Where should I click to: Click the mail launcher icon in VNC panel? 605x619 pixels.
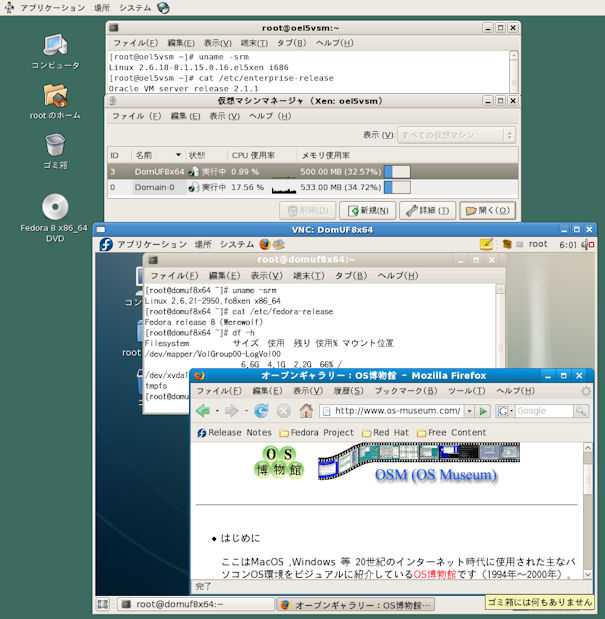279,244
